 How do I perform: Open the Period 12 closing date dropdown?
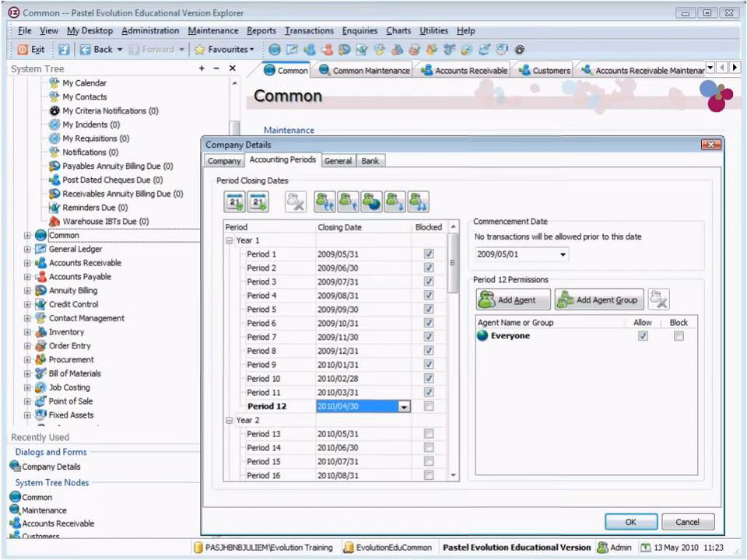[x=405, y=406]
